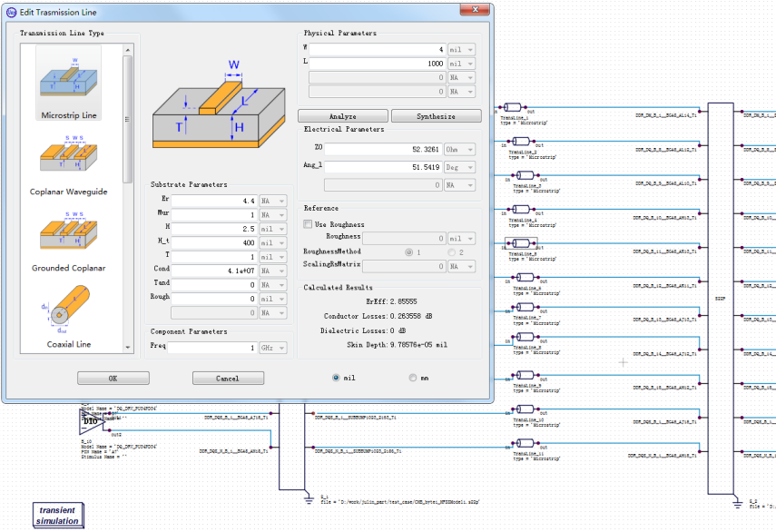Select the TransLine_2 component symbol
776x532 pixels.
pos(520,142)
